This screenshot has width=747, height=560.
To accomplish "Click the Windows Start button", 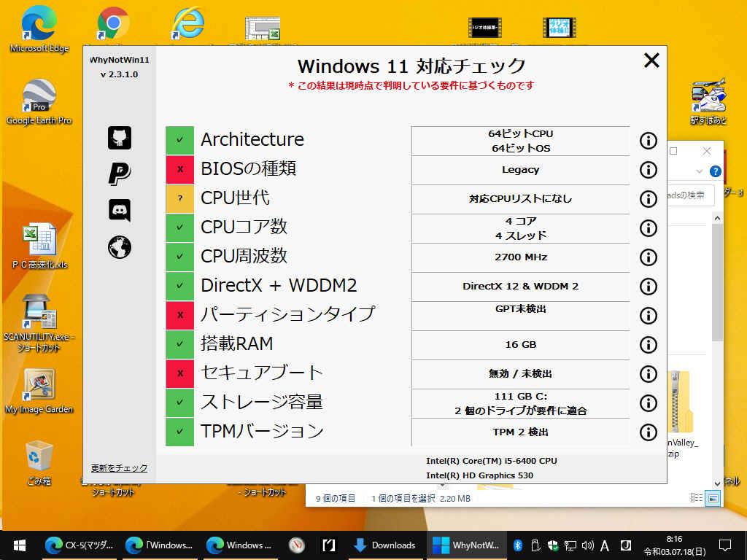I will coord(19,545).
